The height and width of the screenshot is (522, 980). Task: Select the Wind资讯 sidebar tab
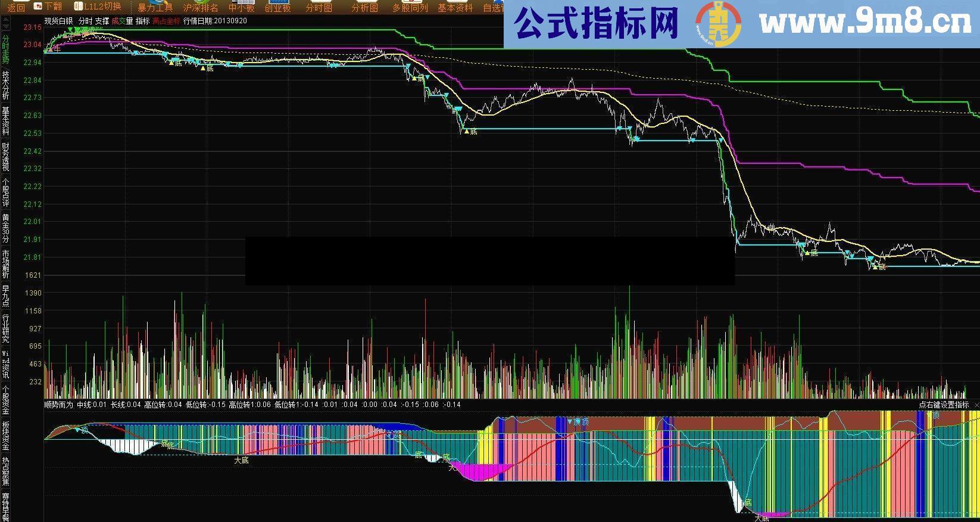(x=5, y=364)
